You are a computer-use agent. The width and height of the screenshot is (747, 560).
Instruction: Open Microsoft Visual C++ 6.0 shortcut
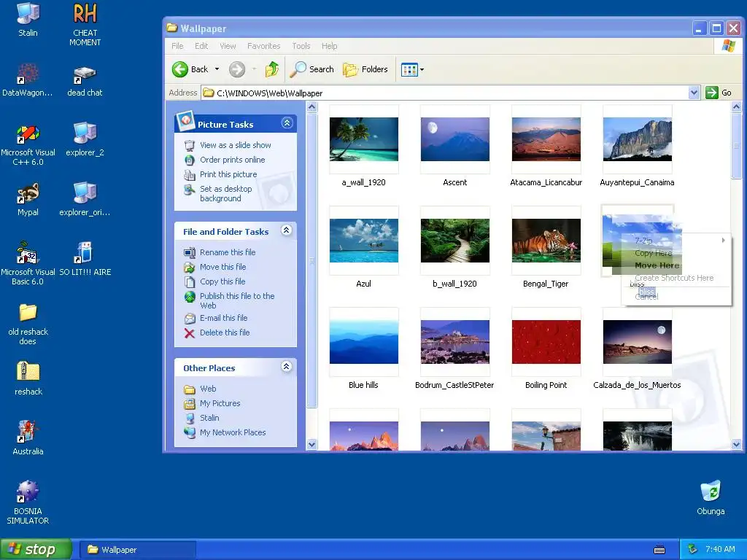coord(28,145)
